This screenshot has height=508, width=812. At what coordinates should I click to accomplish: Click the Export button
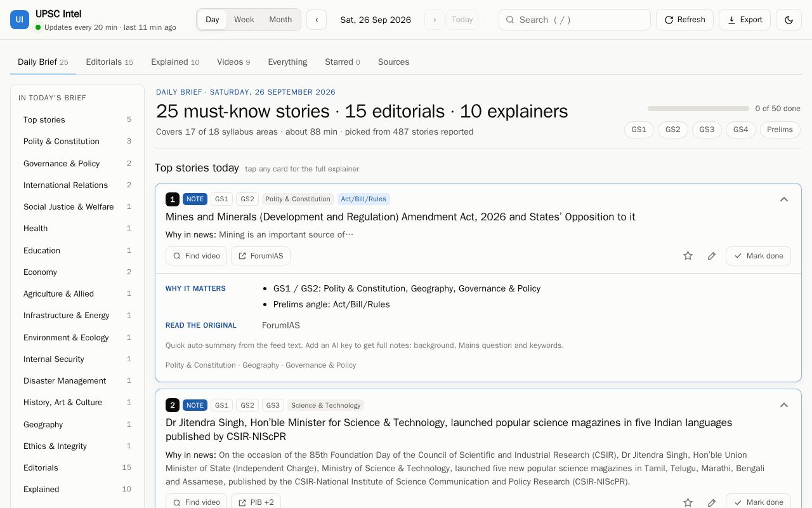pos(745,20)
